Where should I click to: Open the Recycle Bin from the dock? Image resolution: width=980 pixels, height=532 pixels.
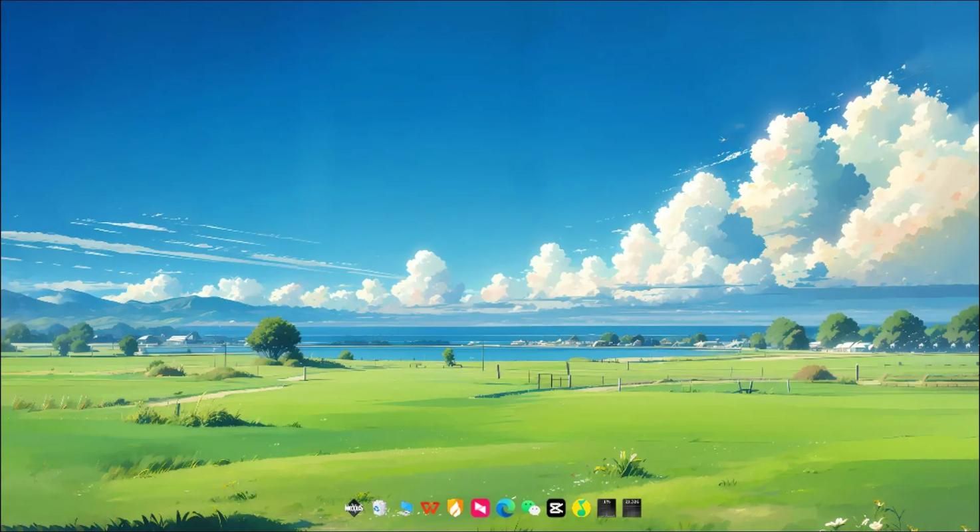[x=379, y=508]
